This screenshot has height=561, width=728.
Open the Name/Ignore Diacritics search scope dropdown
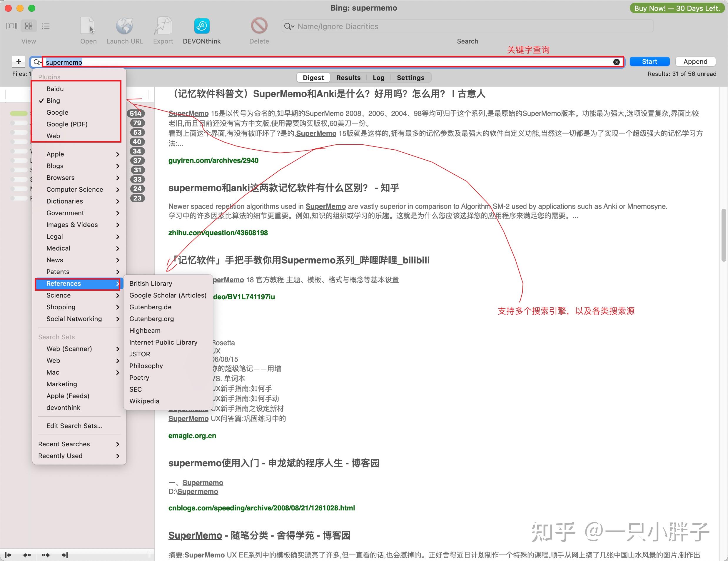tap(290, 26)
